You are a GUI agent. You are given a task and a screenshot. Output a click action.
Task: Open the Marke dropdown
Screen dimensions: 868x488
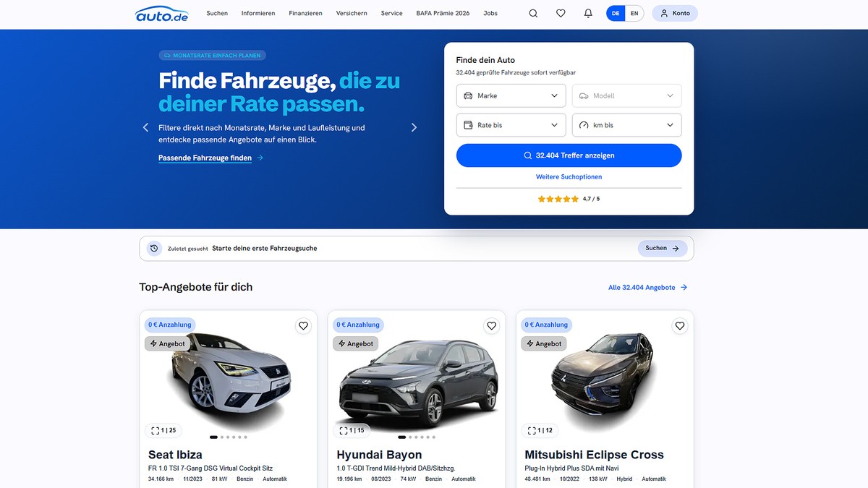(x=511, y=95)
